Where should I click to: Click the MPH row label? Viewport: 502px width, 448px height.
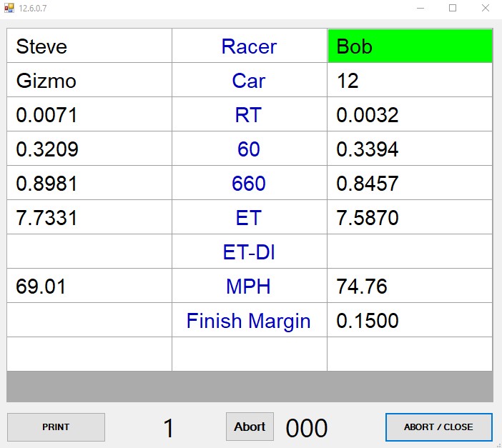[x=249, y=286]
